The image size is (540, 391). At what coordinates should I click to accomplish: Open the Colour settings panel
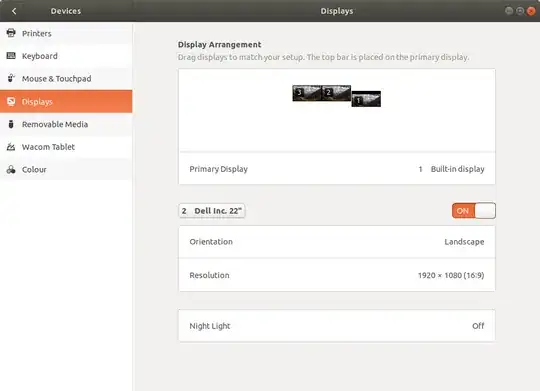[66, 169]
